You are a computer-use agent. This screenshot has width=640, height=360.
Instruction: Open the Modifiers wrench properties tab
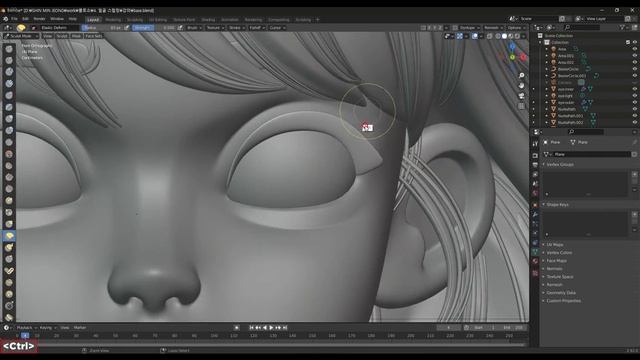click(535, 214)
